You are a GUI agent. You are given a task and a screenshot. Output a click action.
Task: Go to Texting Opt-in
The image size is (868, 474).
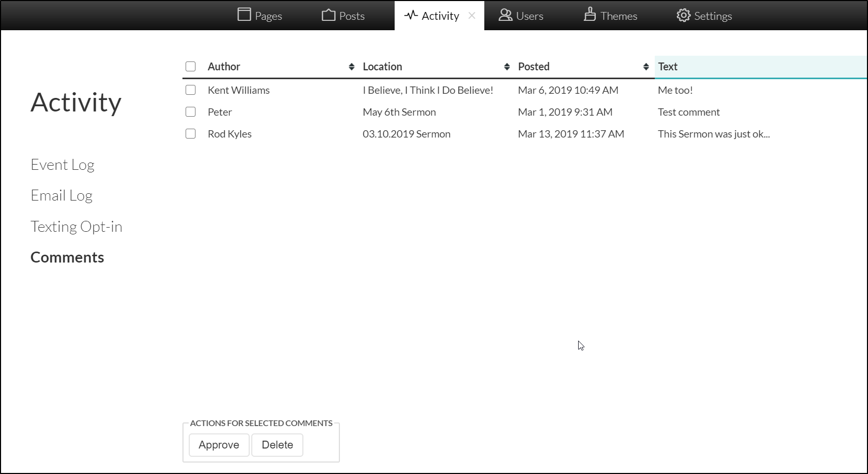[x=76, y=227]
